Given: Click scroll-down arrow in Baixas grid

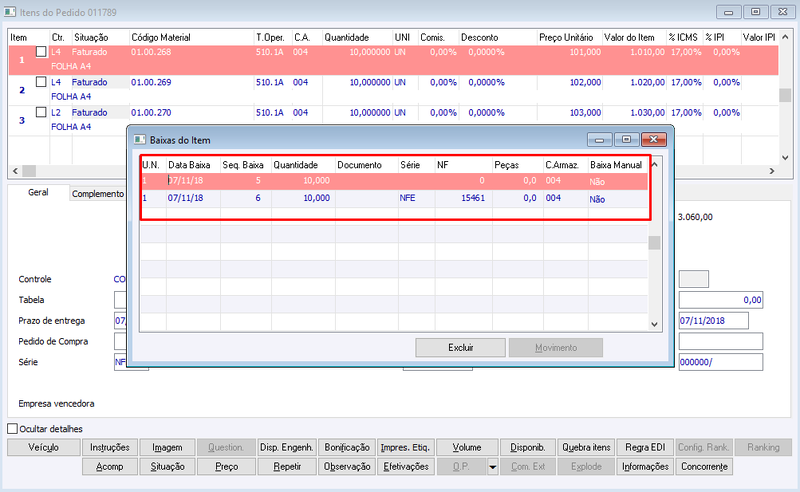Looking at the screenshot, I should [655, 324].
